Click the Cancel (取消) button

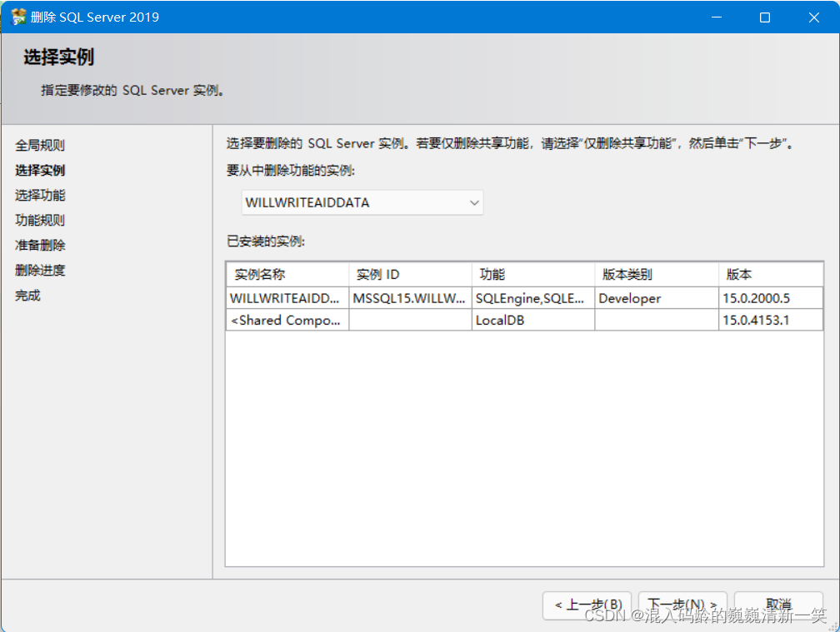click(778, 605)
